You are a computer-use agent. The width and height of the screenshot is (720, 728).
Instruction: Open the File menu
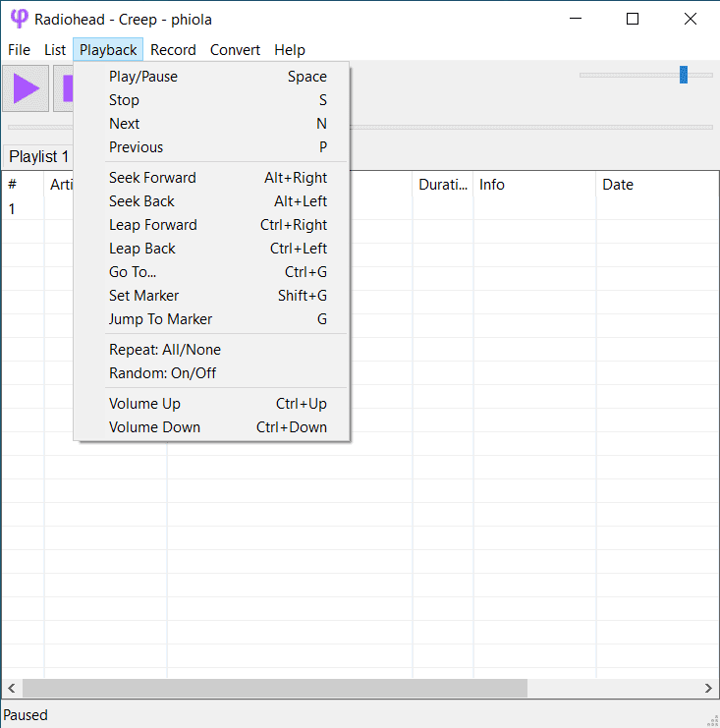pyautogui.click(x=19, y=50)
